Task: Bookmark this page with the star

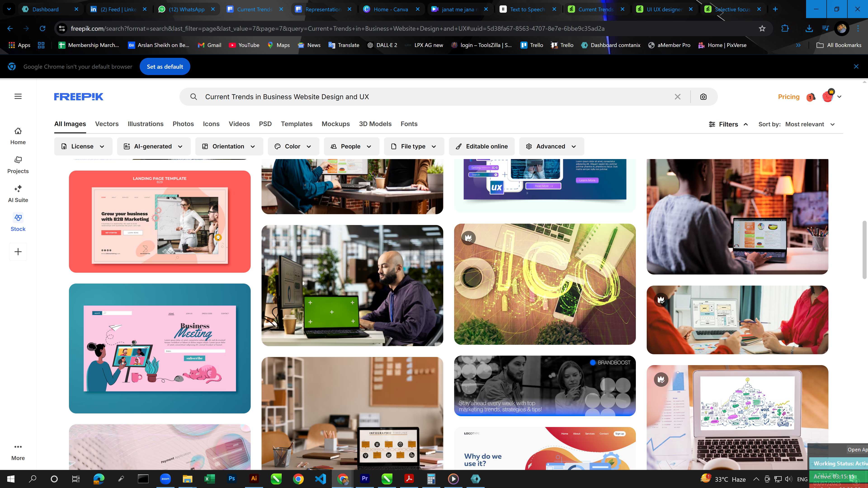Action: pos(762,29)
